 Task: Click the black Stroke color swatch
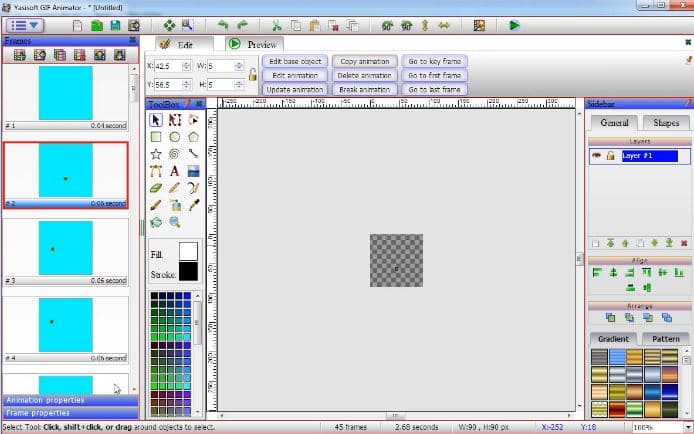[x=188, y=271]
